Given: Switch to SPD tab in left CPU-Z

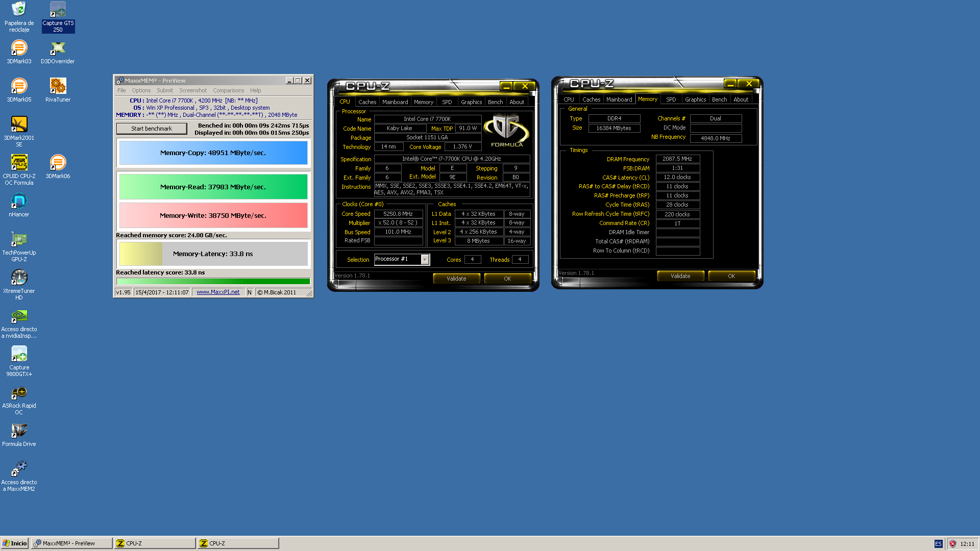Looking at the screenshot, I should 447,102.
